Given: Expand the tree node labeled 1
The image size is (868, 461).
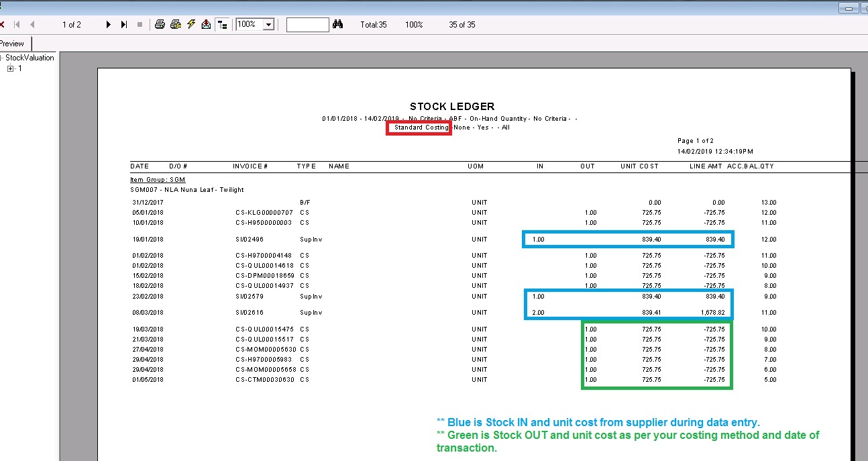Looking at the screenshot, I should click(11, 68).
